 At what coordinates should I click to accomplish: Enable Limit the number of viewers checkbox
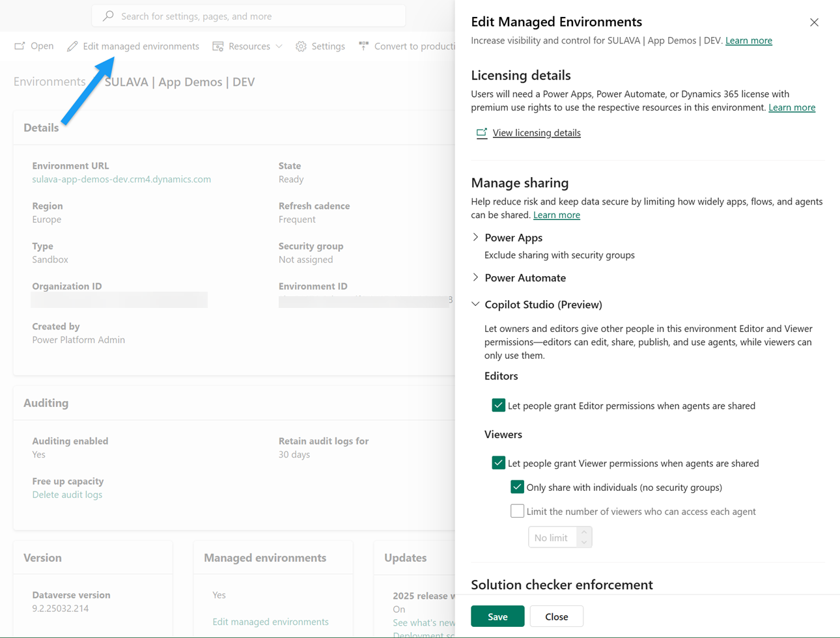coord(517,511)
